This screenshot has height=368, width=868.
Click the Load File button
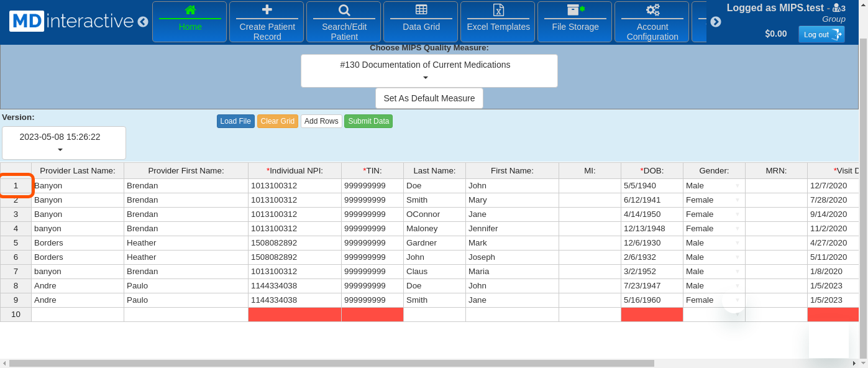pos(235,121)
